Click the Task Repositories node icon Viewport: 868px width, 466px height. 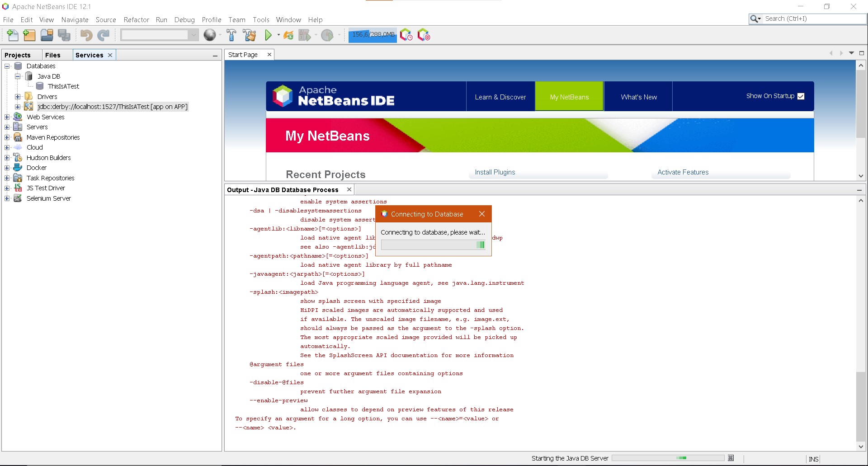tap(18, 178)
